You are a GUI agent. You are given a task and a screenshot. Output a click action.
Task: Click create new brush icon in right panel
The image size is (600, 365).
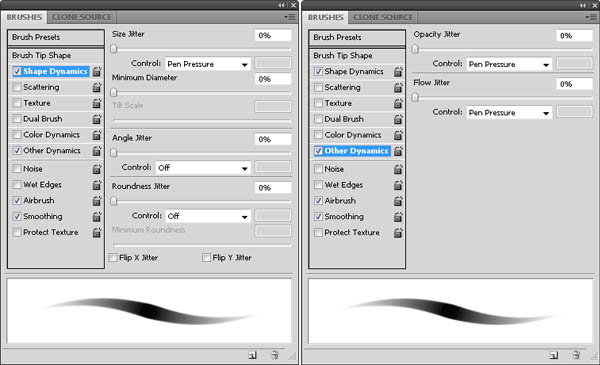(554, 355)
